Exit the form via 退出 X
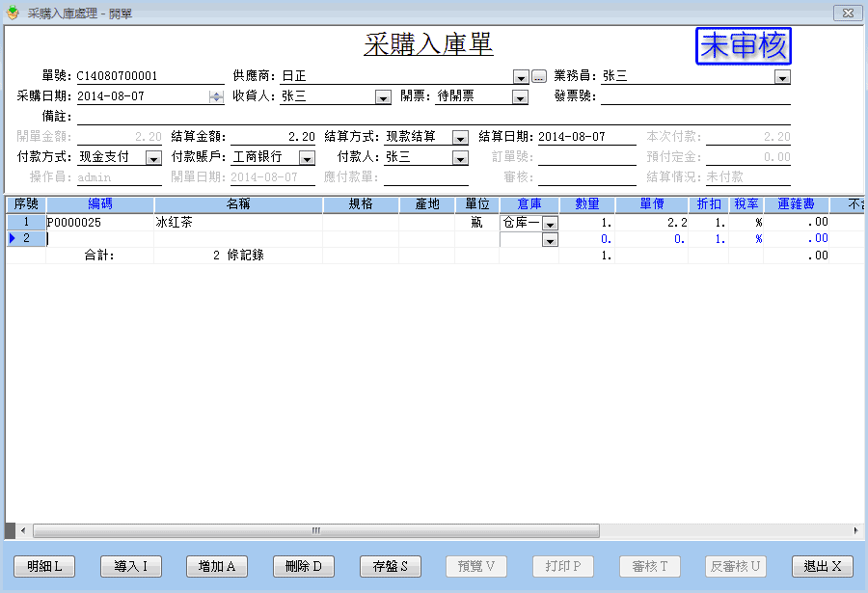The width and height of the screenshot is (868, 593). (823, 566)
